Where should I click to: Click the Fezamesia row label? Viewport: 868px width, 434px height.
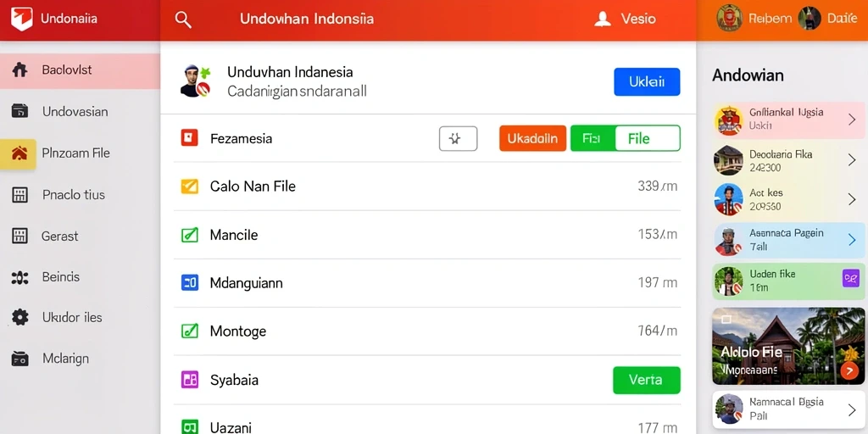click(242, 138)
